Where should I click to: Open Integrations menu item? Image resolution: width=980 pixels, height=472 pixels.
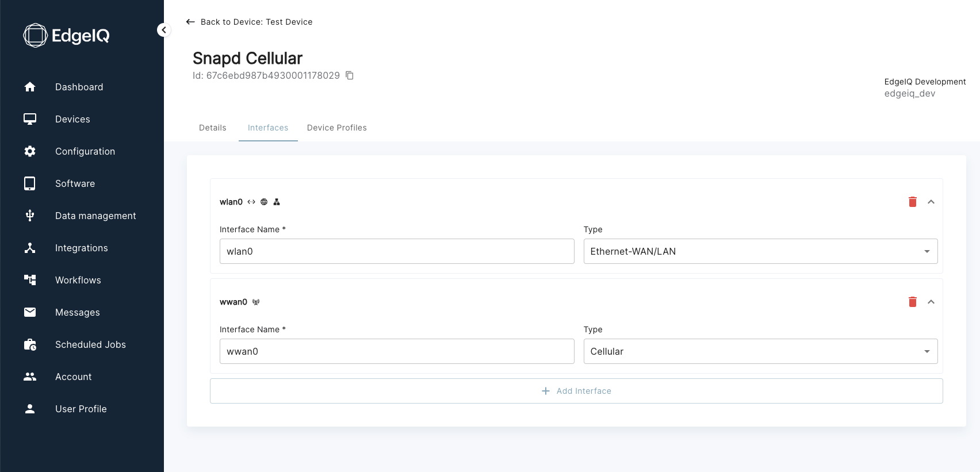82,248
